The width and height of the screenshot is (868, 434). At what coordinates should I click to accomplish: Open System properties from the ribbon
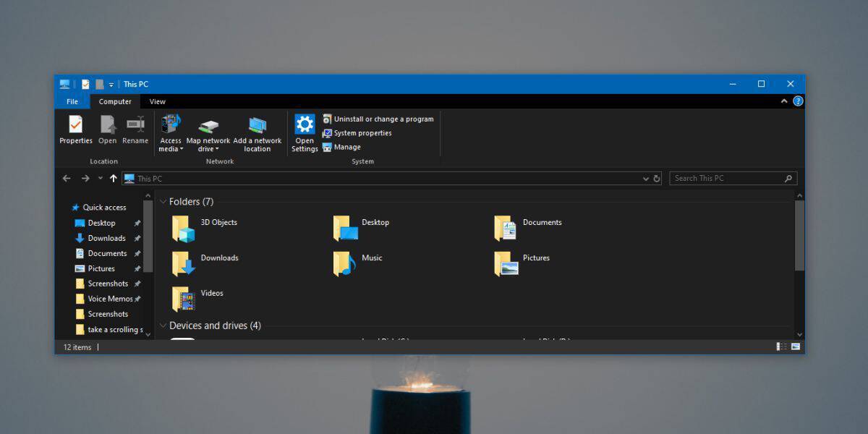(x=362, y=133)
